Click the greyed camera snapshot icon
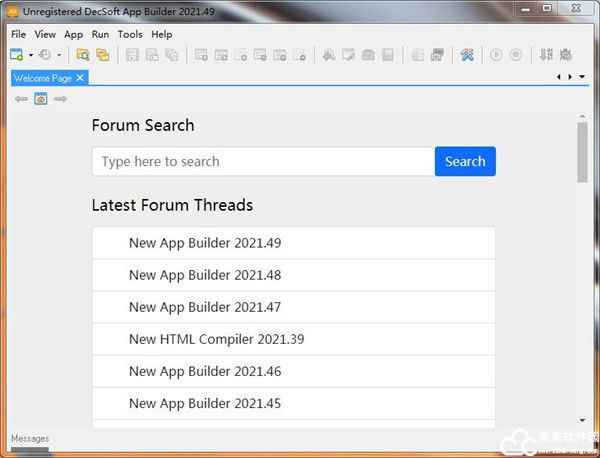Viewport: 600px width, 458px height. point(368,55)
